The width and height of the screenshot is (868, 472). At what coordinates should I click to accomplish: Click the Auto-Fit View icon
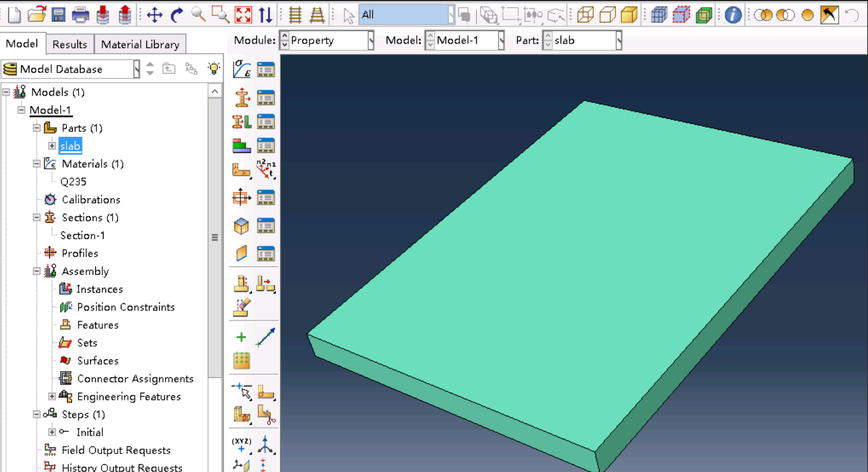(x=244, y=14)
